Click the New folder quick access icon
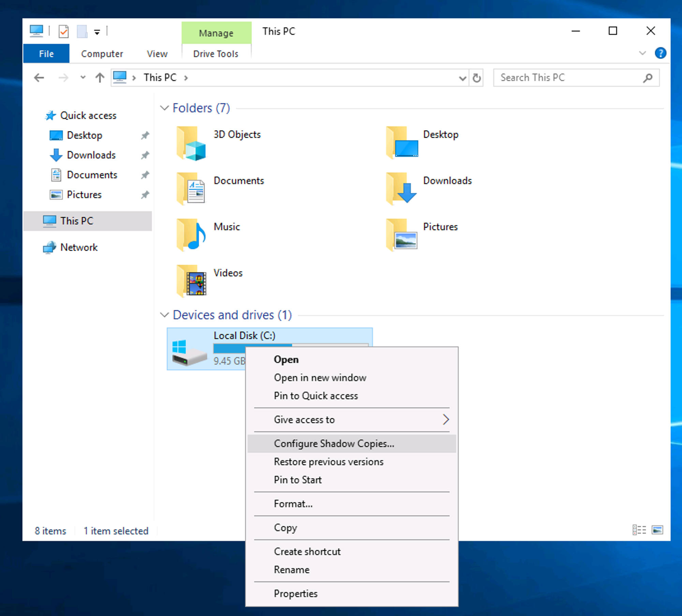The width and height of the screenshot is (682, 616). (x=82, y=31)
